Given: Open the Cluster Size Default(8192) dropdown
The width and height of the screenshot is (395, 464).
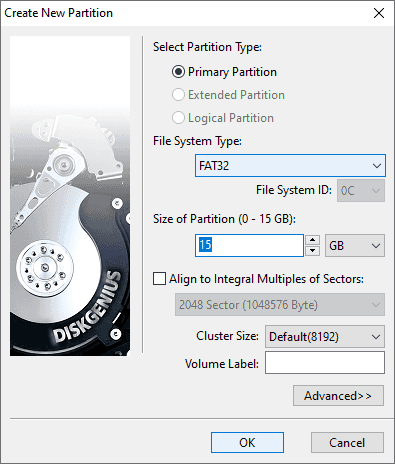Looking at the screenshot, I should click(x=325, y=337).
